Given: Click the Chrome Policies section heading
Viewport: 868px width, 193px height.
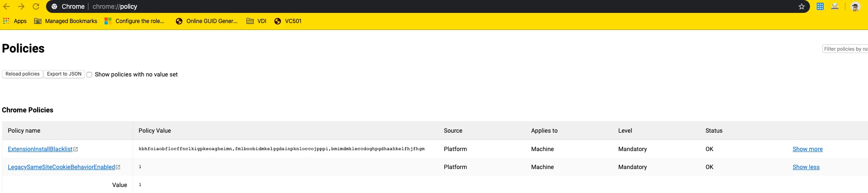Looking at the screenshot, I should pyautogui.click(x=28, y=110).
